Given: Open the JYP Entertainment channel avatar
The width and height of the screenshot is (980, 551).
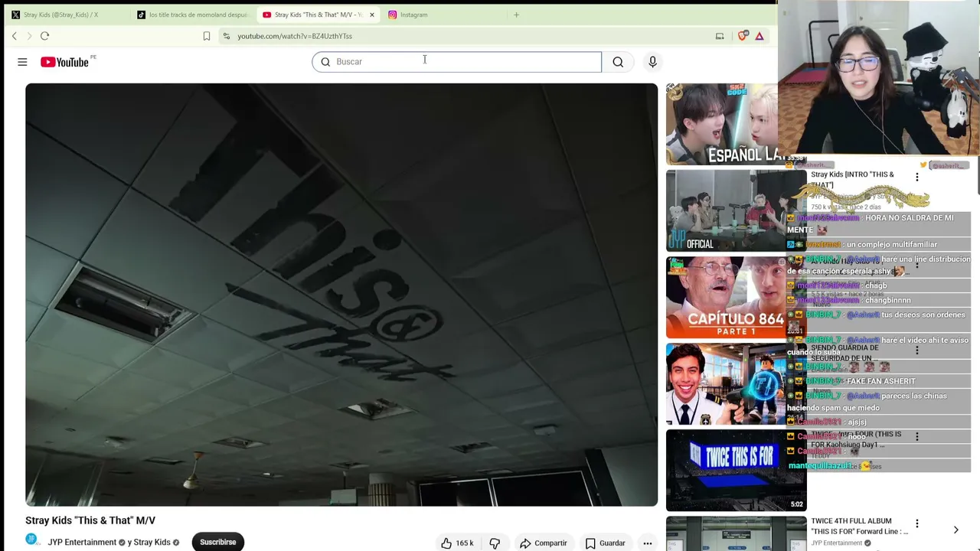Looking at the screenshot, I should 33,542.
